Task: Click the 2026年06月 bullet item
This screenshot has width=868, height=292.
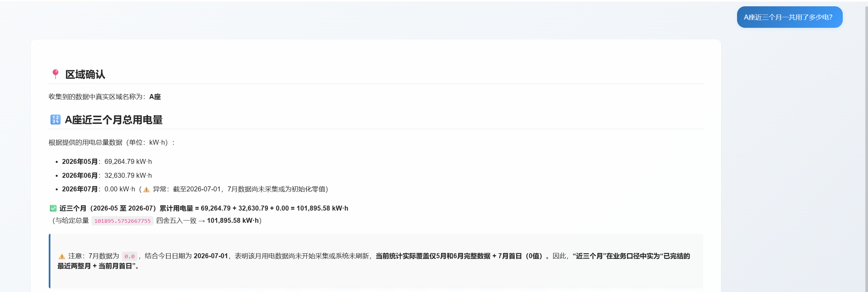Action: (x=107, y=175)
